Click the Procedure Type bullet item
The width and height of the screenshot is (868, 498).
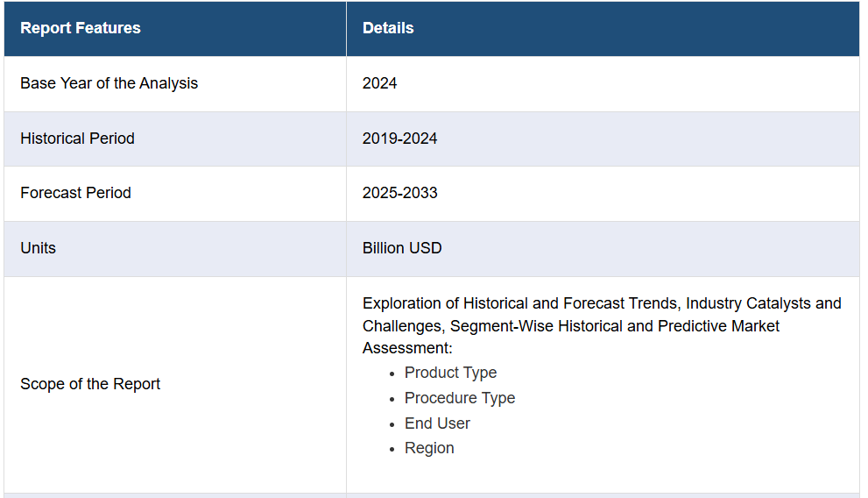[x=460, y=398]
